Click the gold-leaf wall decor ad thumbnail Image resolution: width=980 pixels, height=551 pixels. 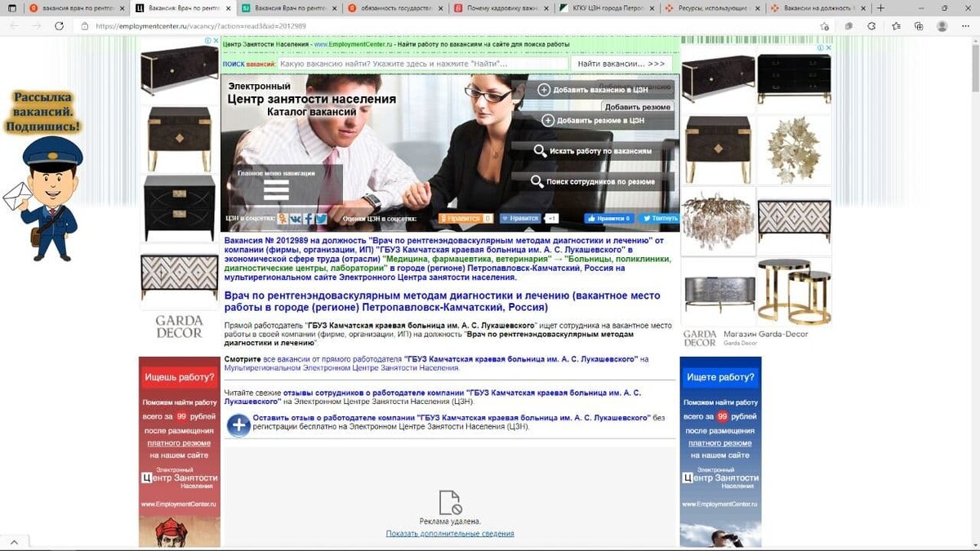tap(794, 150)
